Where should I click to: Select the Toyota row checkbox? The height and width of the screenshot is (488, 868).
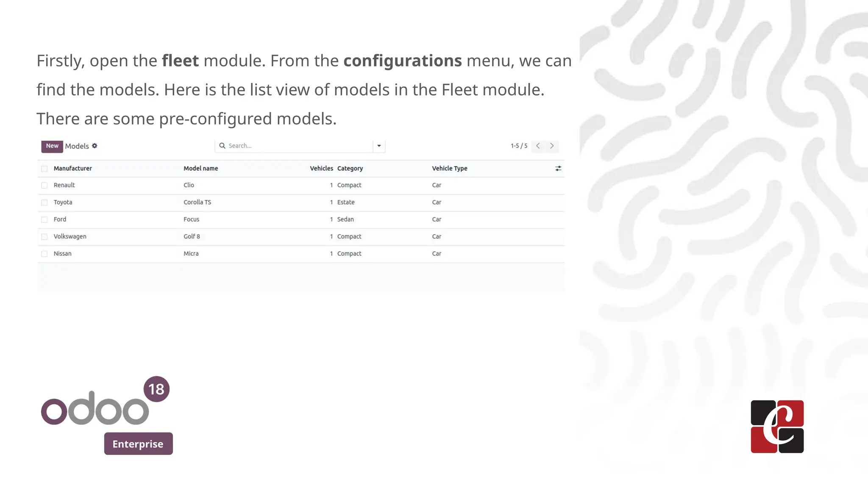point(45,202)
